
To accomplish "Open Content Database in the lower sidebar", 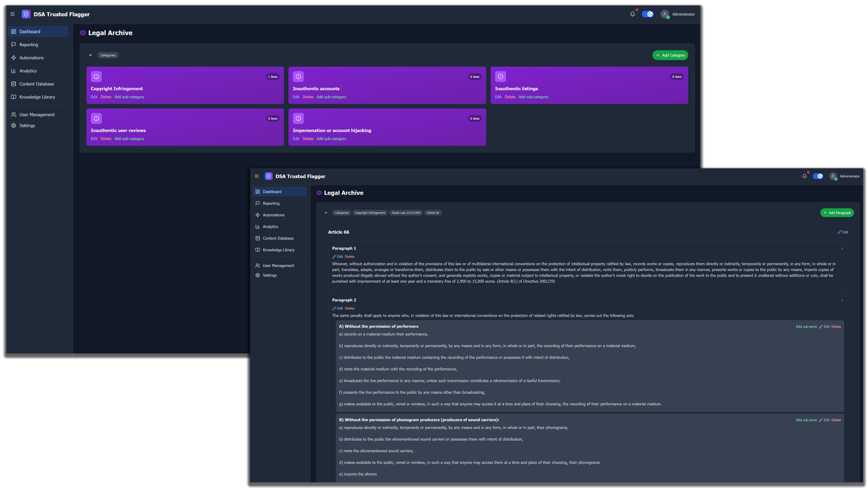I will (x=278, y=238).
